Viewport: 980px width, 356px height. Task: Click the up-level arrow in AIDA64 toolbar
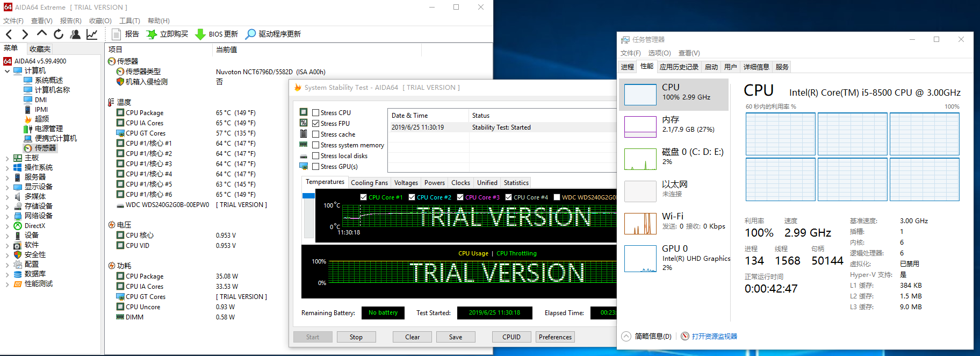coord(41,34)
